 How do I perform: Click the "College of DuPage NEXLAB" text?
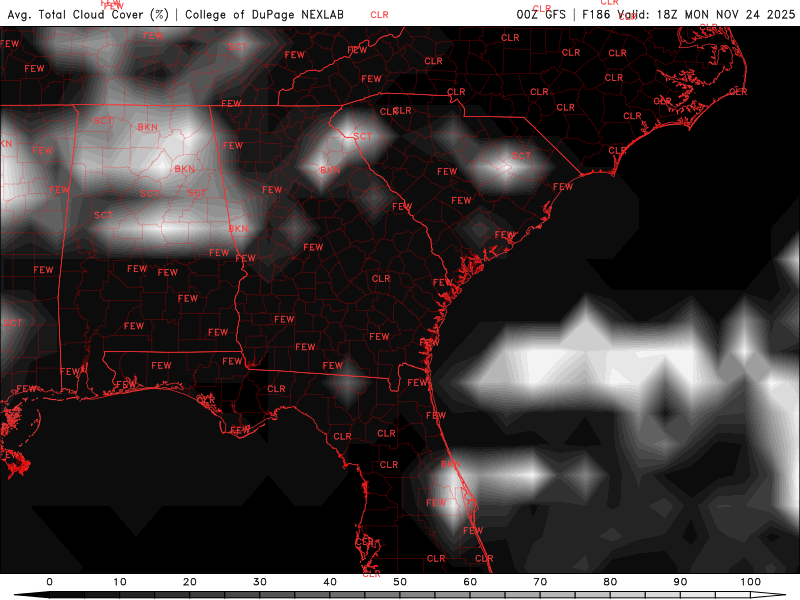pyautogui.click(x=264, y=14)
